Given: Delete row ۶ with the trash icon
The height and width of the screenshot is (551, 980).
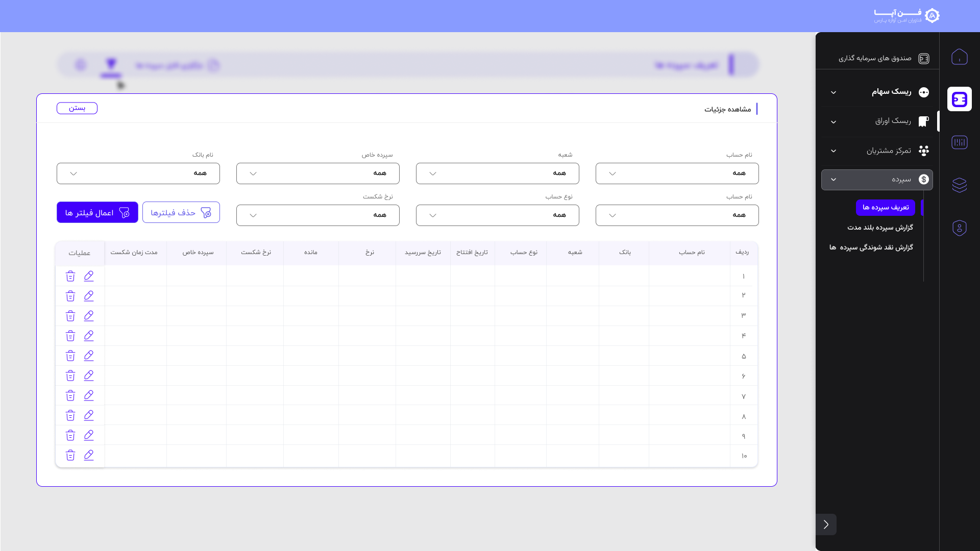Looking at the screenshot, I should pyautogui.click(x=70, y=376).
